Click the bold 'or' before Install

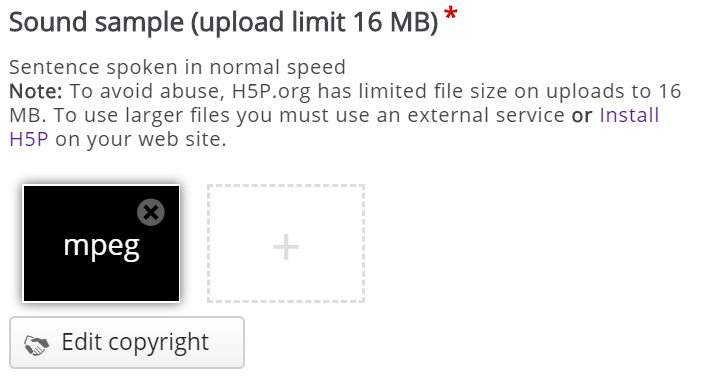pyautogui.click(x=582, y=115)
